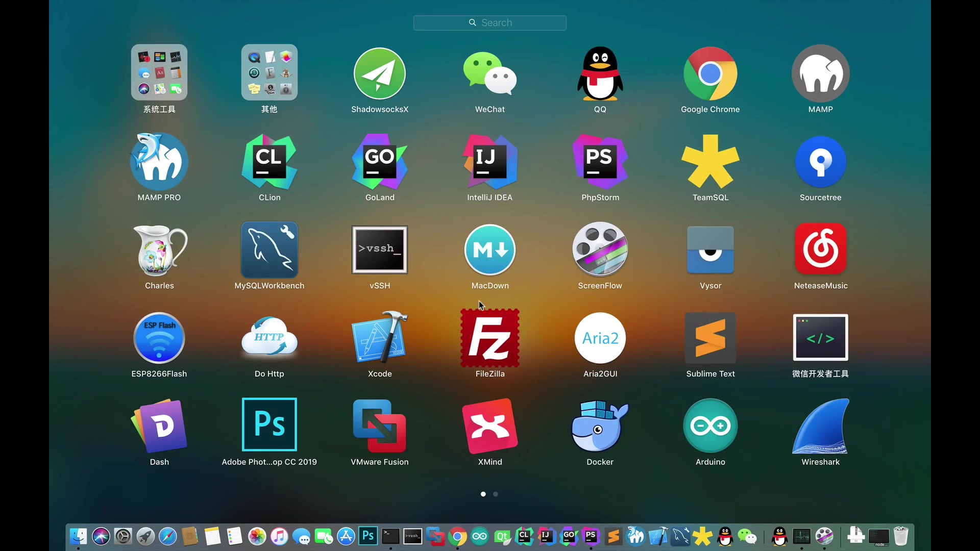Open Photos from the Dock
This screenshot has width=980, height=551.
pos(257,536)
